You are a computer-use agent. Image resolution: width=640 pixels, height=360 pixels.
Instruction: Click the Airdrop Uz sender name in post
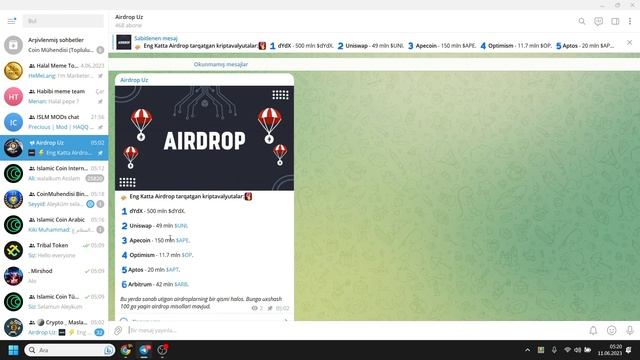point(134,80)
